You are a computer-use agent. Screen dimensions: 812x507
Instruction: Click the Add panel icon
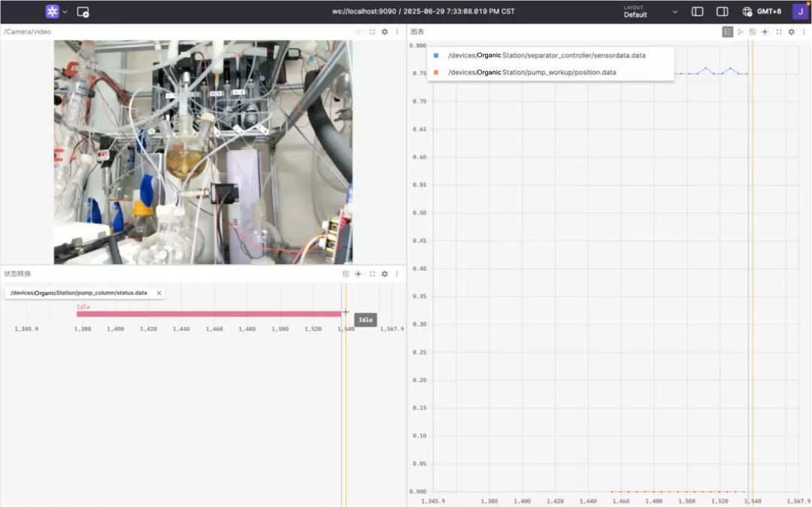[x=83, y=12]
